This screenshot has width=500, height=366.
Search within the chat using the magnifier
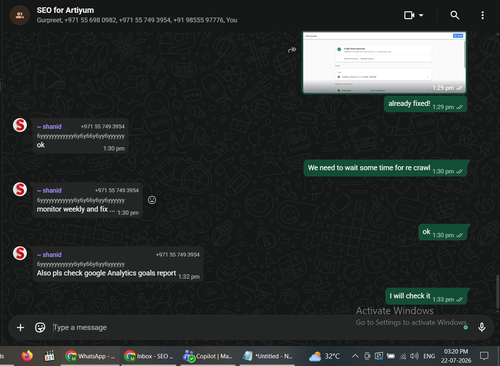pyautogui.click(x=455, y=15)
